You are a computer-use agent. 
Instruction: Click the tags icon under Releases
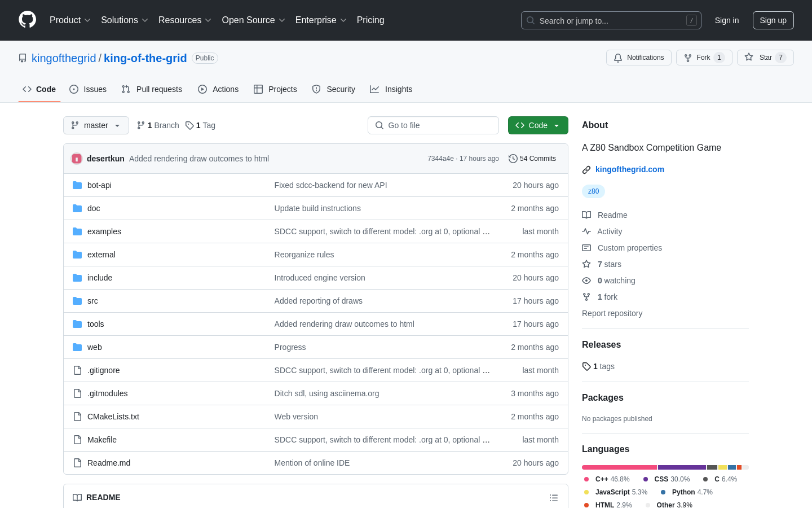coord(586,366)
